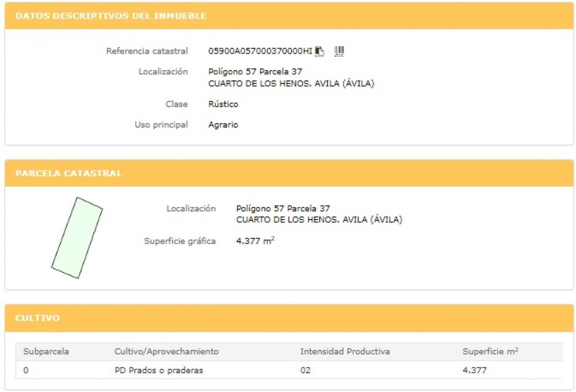Viewport: 576px width, 392px height.
Task: Click the cadastral reference number 05900A057000370000HI
Action: [x=260, y=51]
